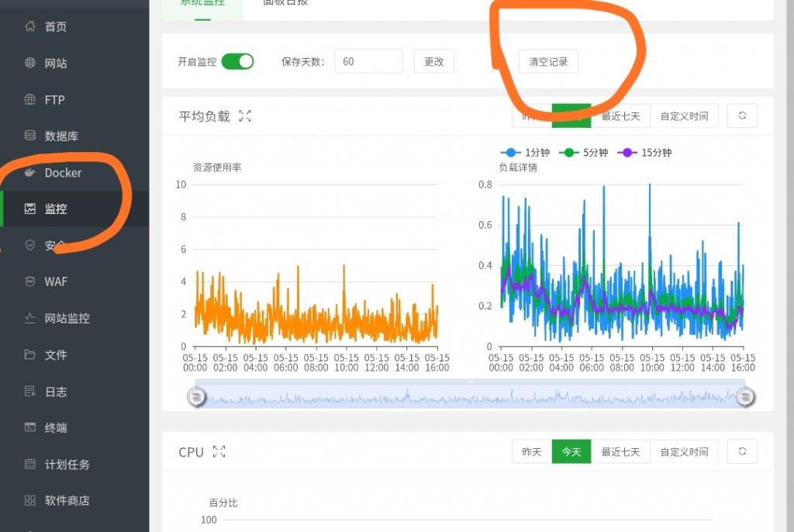Refresh the 平均负载 chart

(x=742, y=116)
